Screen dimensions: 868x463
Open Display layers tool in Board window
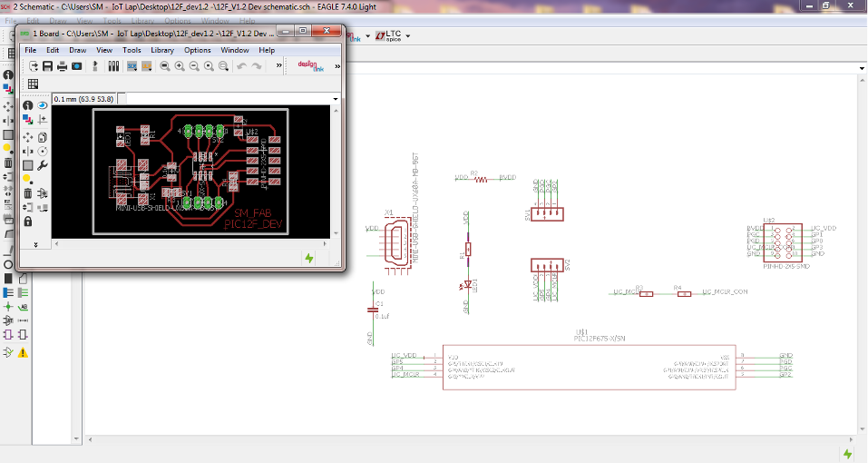tap(28, 120)
